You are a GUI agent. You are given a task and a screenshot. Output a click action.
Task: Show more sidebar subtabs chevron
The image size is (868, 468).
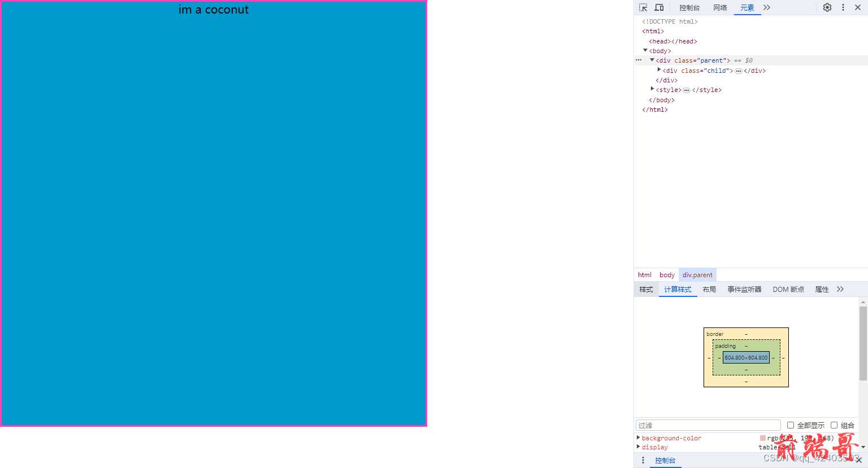tap(840, 289)
